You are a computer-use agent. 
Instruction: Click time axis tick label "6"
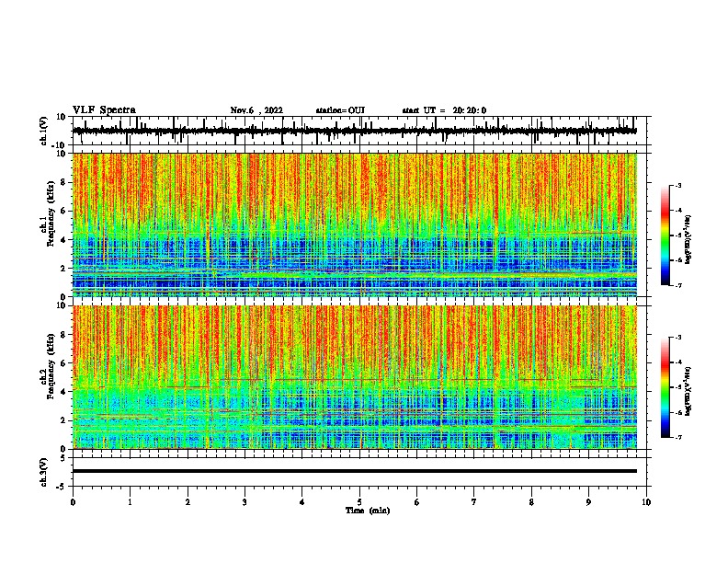417,501
